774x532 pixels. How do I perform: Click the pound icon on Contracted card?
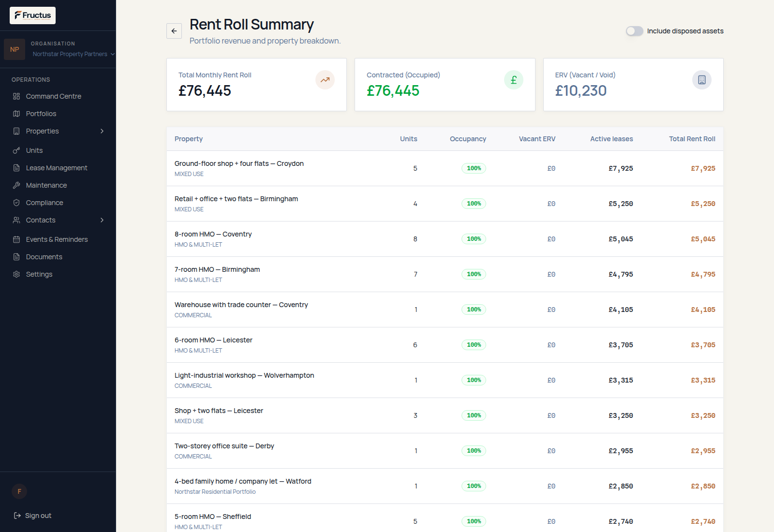(x=514, y=80)
